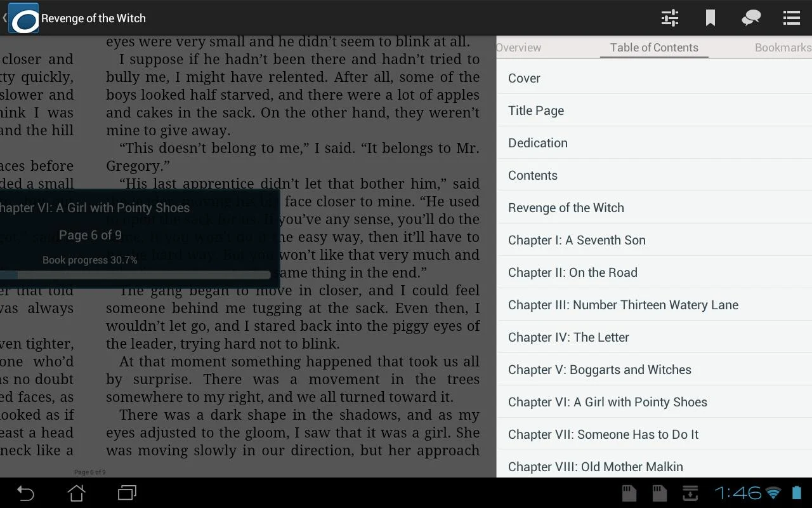The height and width of the screenshot is (508, 812).
Task: Switch to the Overview tab
Action: click(x=518, y=48)
